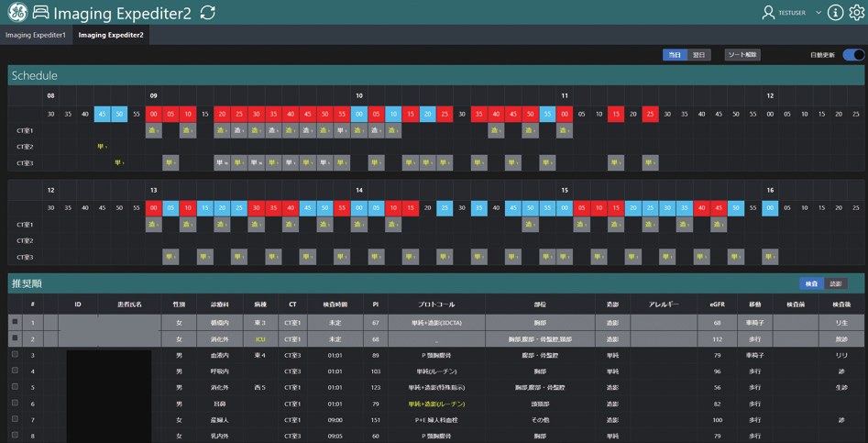Sort by the プロトコール column header
Image resolution: width=868 pixels, height=443 pixels.
(437, 304)
